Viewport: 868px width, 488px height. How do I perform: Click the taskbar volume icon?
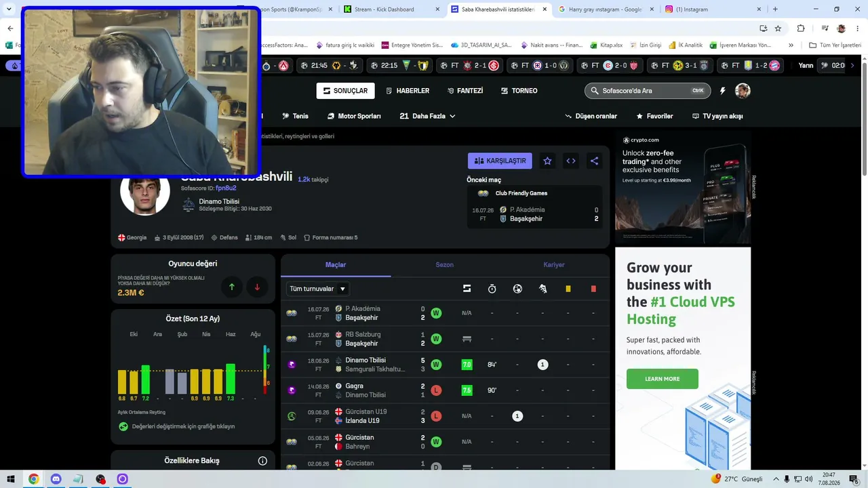tap(808, 479)
